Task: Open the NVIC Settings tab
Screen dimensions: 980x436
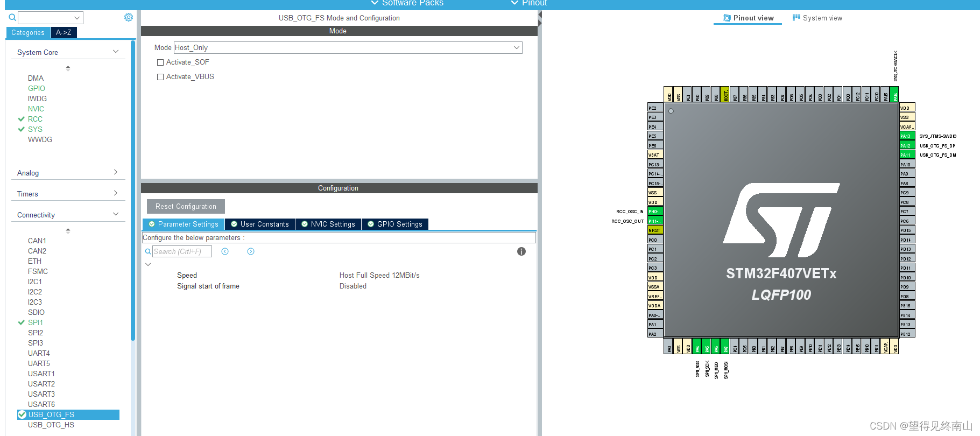Action: (x=328, y=224)
